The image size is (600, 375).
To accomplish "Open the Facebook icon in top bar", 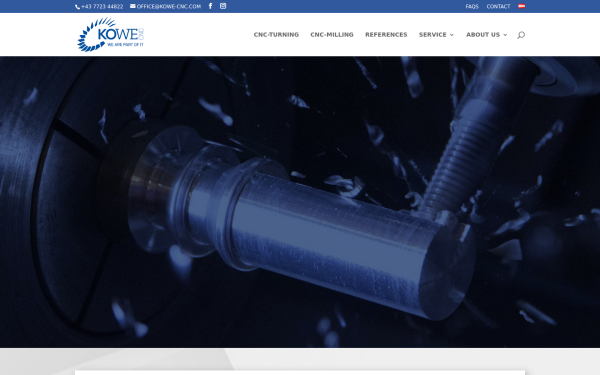I will click(210, 6).
